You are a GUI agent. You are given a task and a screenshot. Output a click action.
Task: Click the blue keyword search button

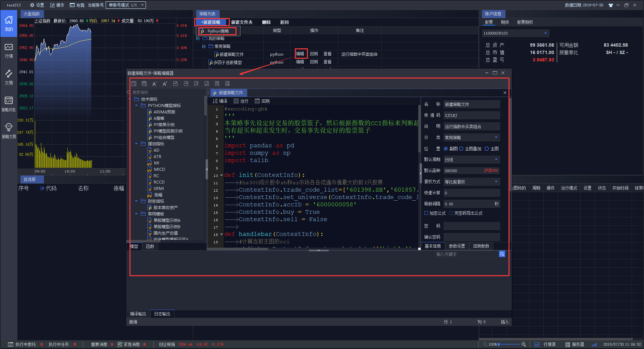502,254
